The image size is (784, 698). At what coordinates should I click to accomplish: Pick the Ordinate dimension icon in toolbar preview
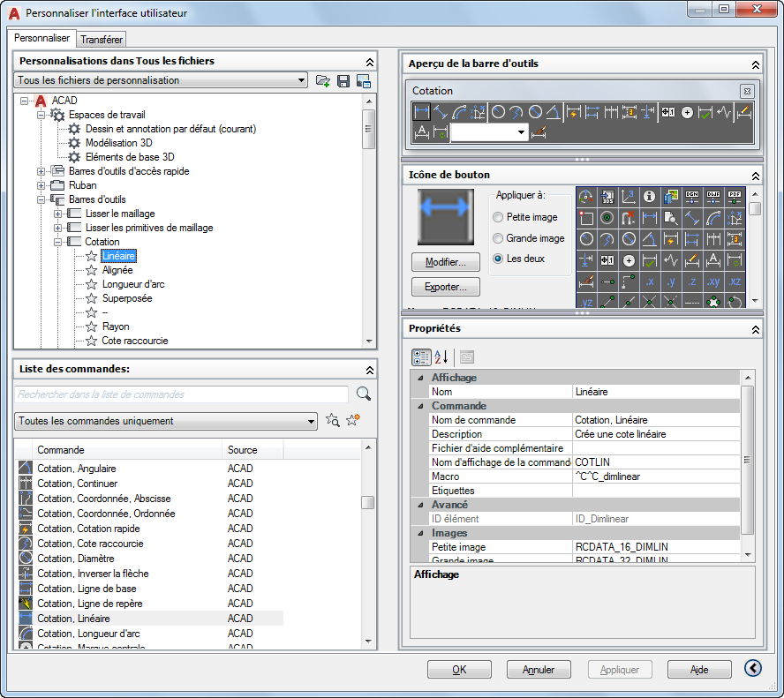click(x=478, y=112)
